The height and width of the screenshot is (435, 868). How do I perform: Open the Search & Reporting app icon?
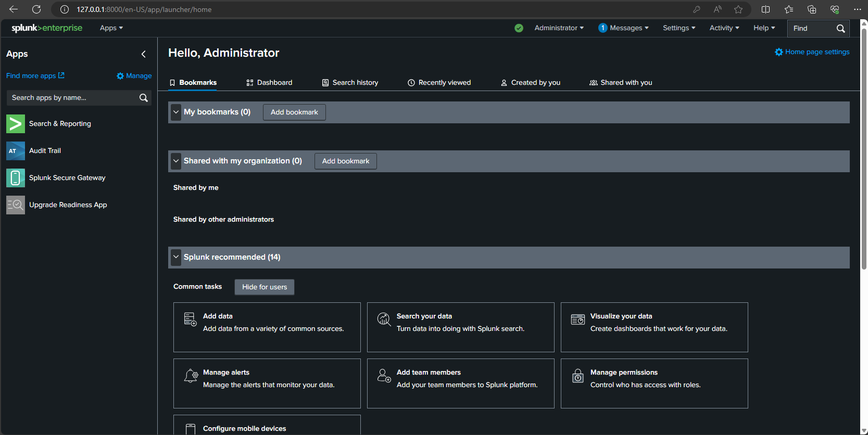pos(16,124)
